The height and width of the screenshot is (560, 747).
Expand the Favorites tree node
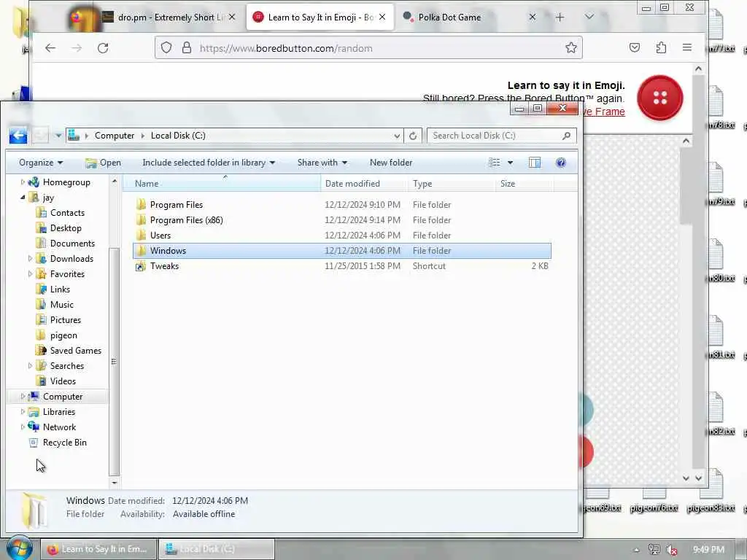pyautogui.click(x=30, y=274)
